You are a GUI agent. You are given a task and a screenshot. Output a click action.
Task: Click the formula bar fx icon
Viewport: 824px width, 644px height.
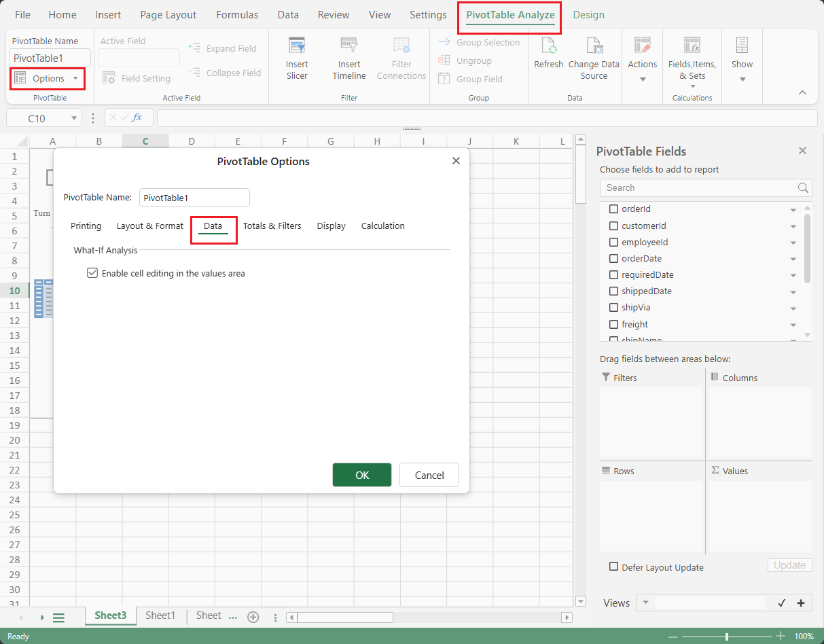coord(137,118)
